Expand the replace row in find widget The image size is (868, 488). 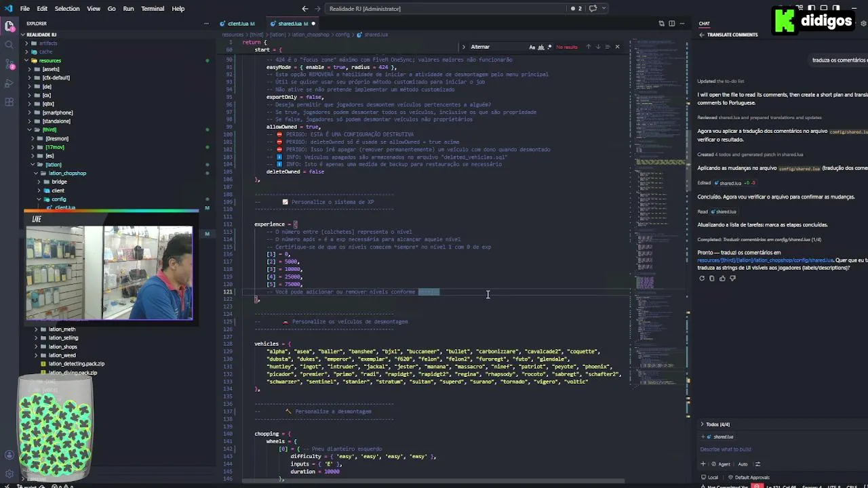coord(463,47)
